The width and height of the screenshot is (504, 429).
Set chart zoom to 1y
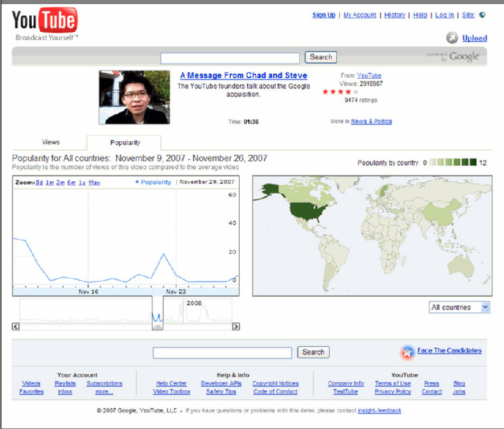pyautogui.click(x=82, y=183)
